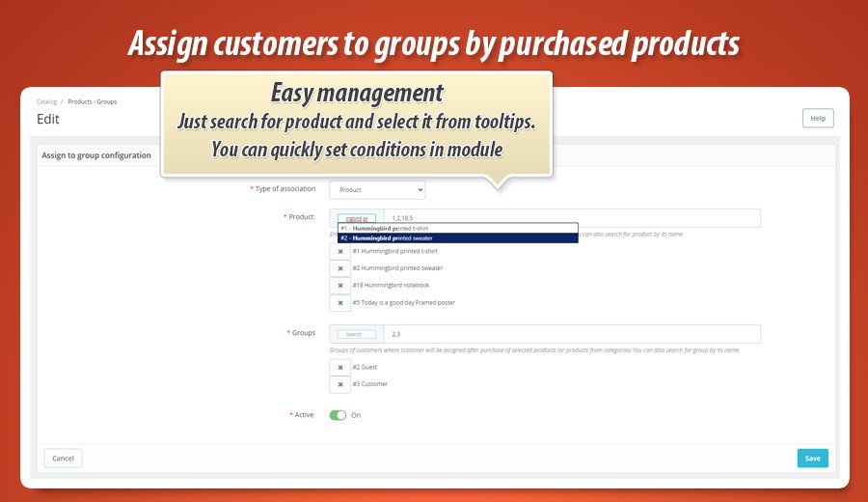Go to Catalog in the breadcrumb
This screenshot has width=868, height=502.
click(46, 101)
